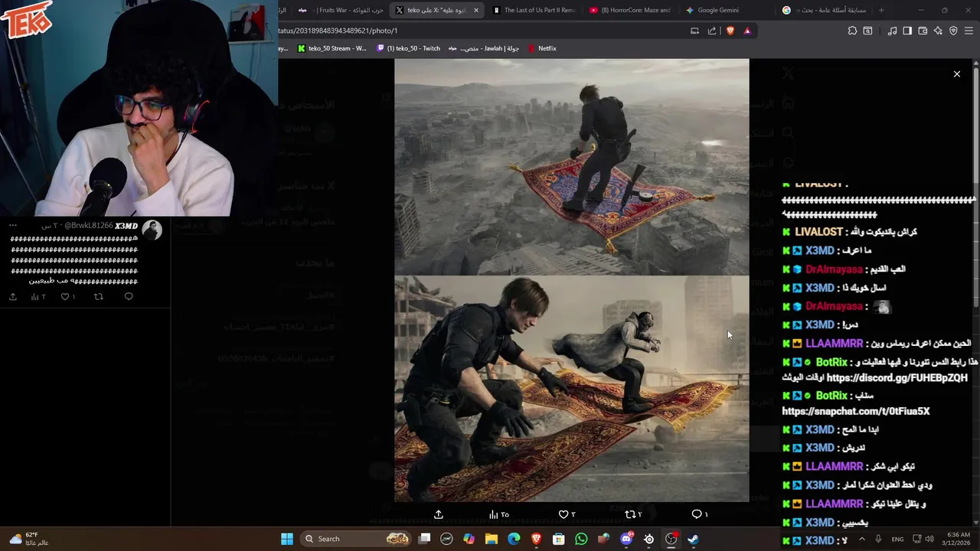980x551 pixels.
Task: Click the taskbar Search box
Action: tap(356, 539)
